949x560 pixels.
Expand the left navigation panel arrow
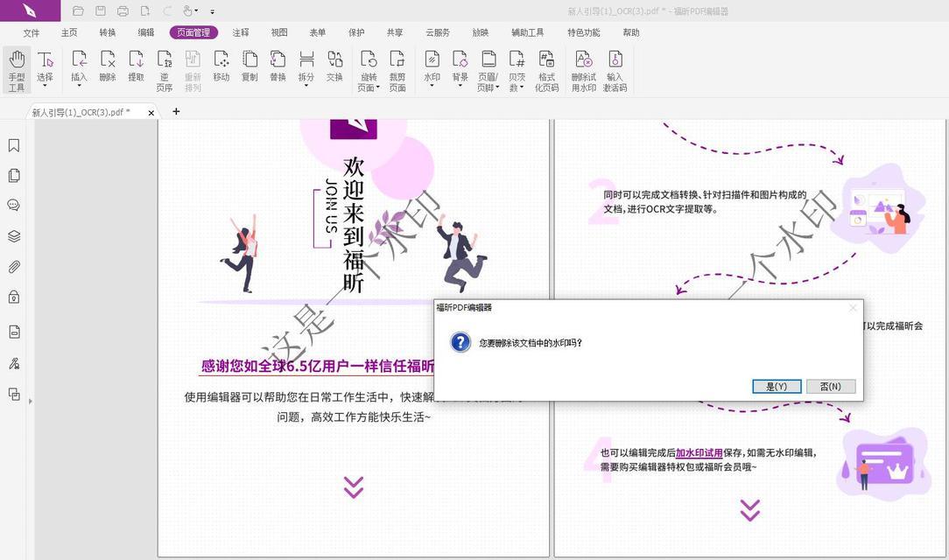pyautogui.click(x=31, y=401)
